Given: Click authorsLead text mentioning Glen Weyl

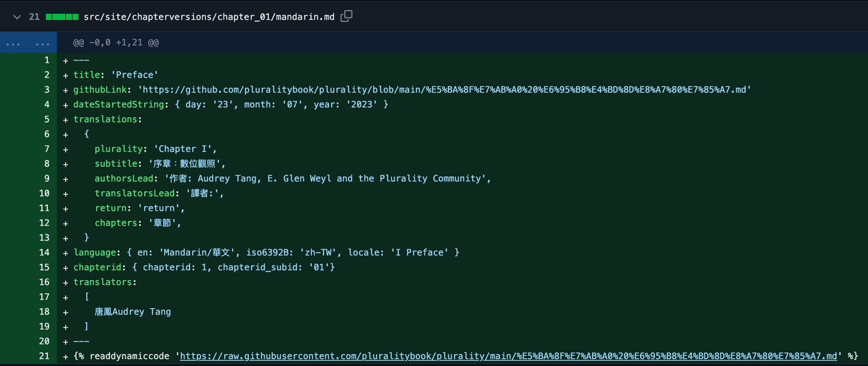Looking at the screenshot, I should pos(293,178).
